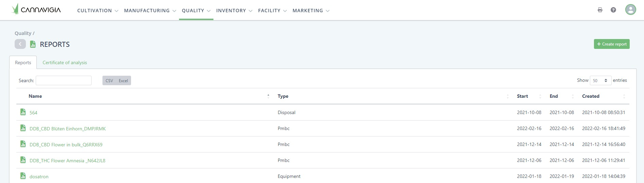Screen dimensions: 644x183
Task: Export table using Excel button
Action: [123, 80]
